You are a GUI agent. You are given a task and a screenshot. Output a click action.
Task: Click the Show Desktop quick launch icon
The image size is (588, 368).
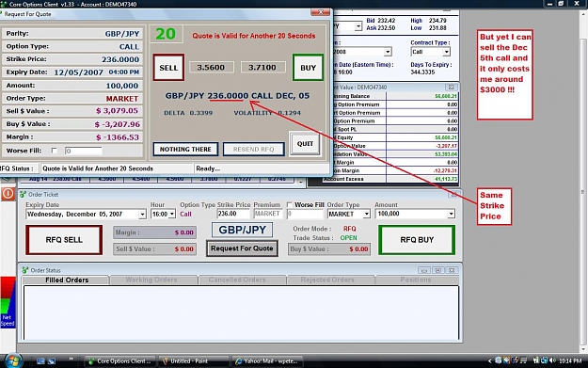click(40, 361)
